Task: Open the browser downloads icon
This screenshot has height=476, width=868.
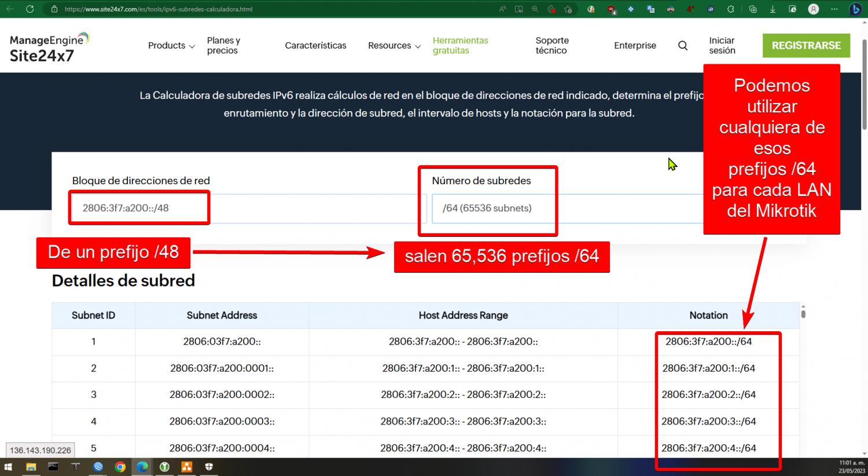Action: [x=773, y=9]
